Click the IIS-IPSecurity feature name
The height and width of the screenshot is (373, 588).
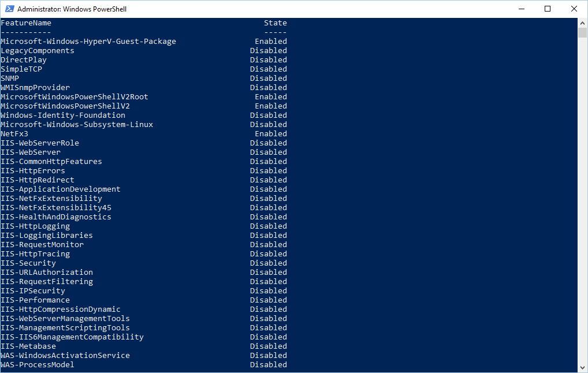33,291
